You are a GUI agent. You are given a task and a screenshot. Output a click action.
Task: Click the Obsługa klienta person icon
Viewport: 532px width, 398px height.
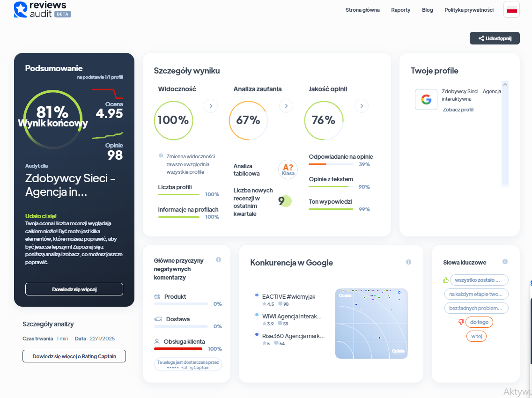(157, 341)
